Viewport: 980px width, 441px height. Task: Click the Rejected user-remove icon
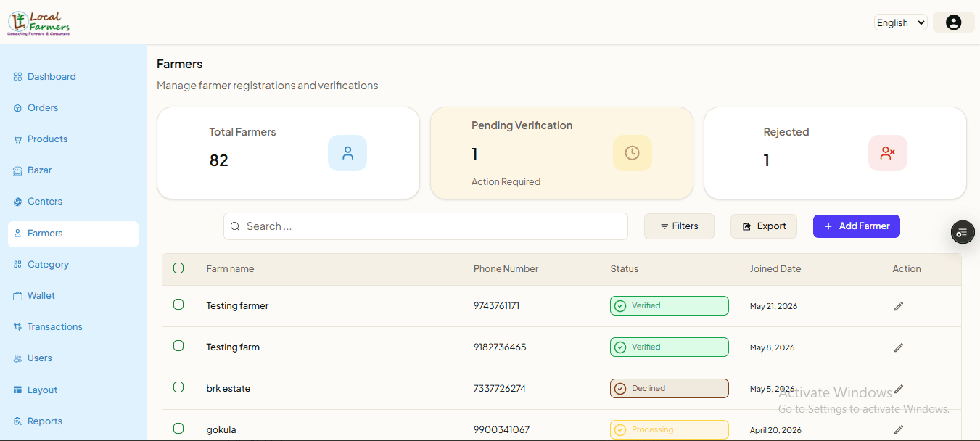tap(888, 153)
